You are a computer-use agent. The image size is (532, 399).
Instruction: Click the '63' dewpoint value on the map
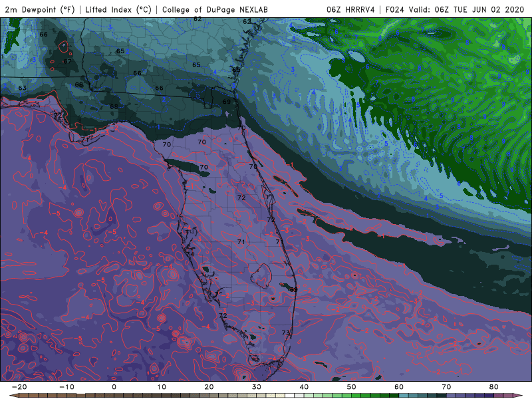click(23, 88)
